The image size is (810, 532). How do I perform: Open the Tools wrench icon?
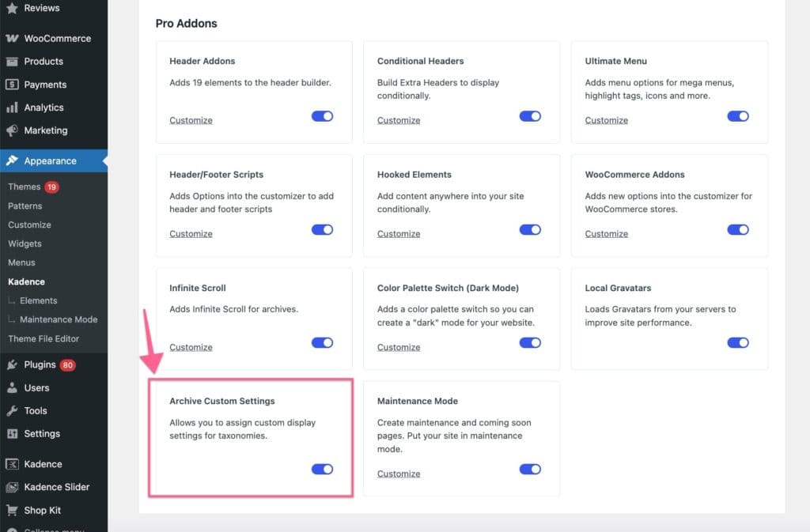(11, 410)
